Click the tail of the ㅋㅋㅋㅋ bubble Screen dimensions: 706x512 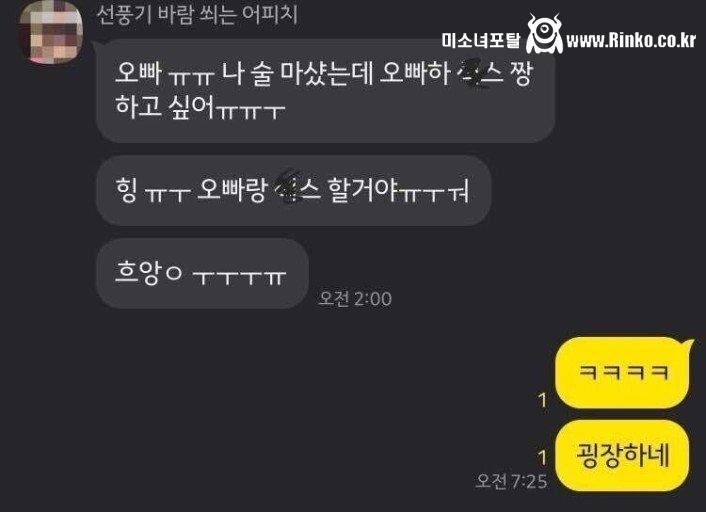coord(688,345)
